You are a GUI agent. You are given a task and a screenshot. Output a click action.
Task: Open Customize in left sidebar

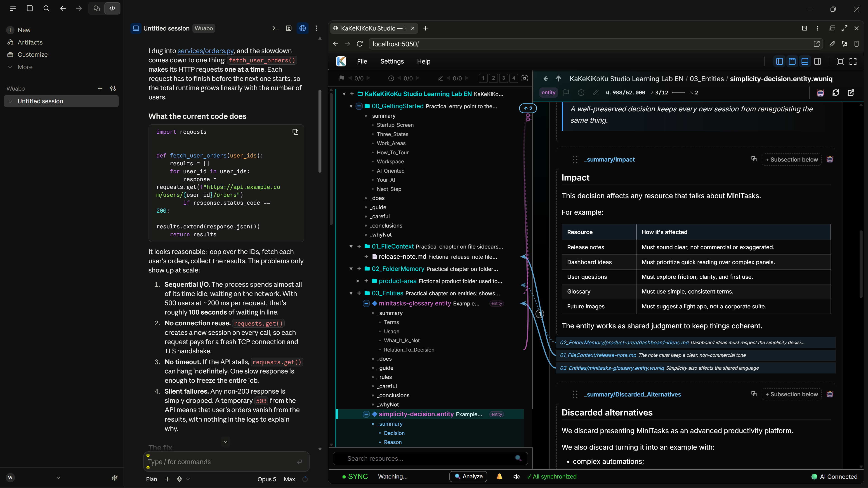[x=32, y=54]
